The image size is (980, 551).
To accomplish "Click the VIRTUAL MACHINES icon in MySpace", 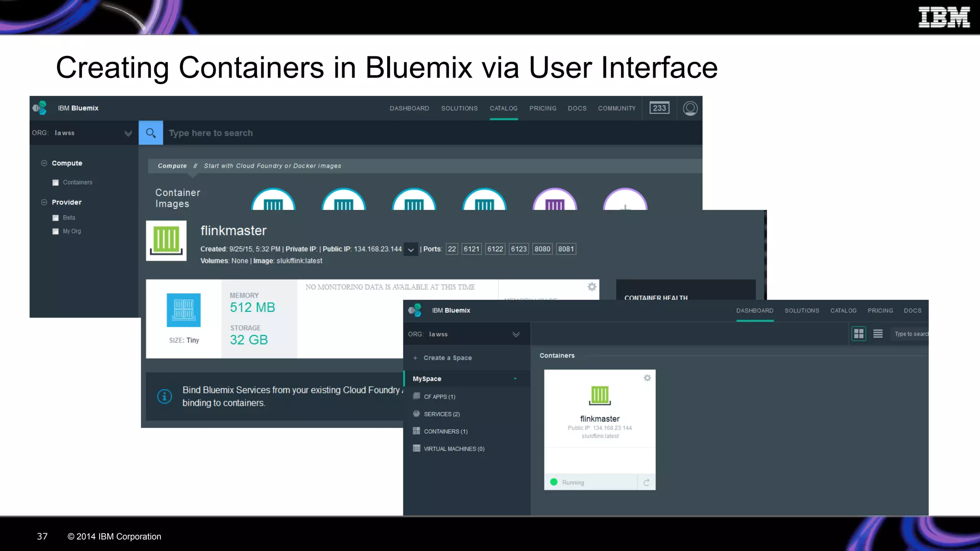I will pos(416,448).
